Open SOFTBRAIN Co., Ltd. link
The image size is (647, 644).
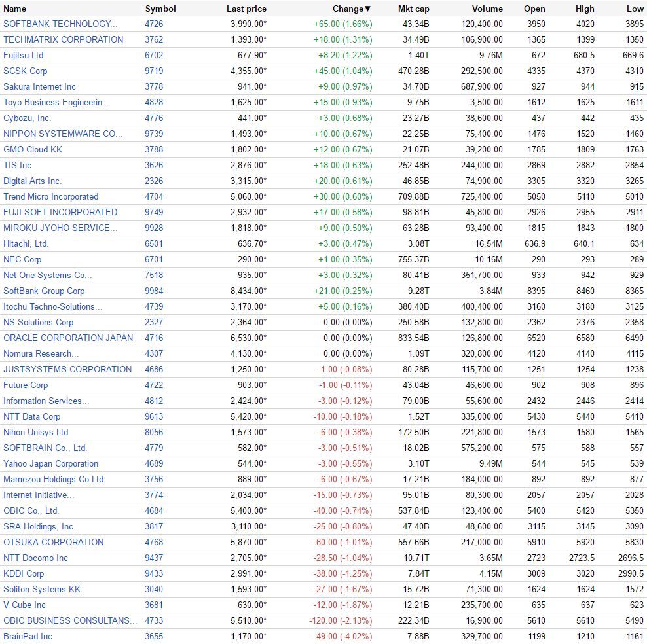coord(45,448)
